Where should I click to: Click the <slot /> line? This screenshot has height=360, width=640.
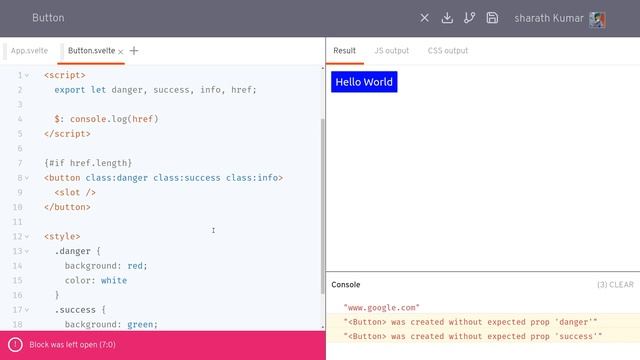tap(75, 193)
